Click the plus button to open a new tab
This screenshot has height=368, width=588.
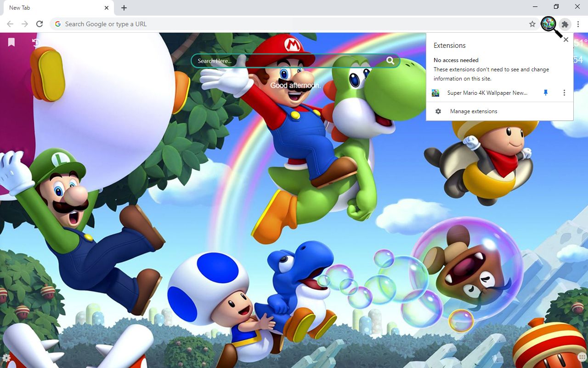[124, 7]
